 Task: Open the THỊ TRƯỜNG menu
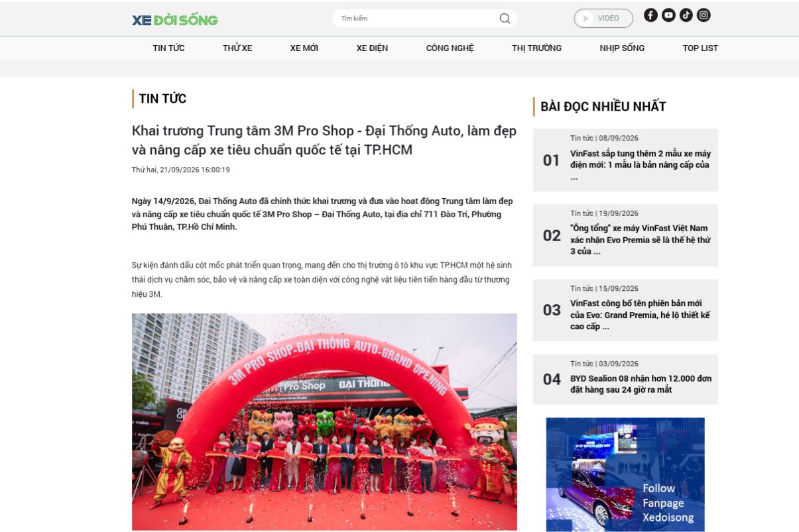coord(536,48)
